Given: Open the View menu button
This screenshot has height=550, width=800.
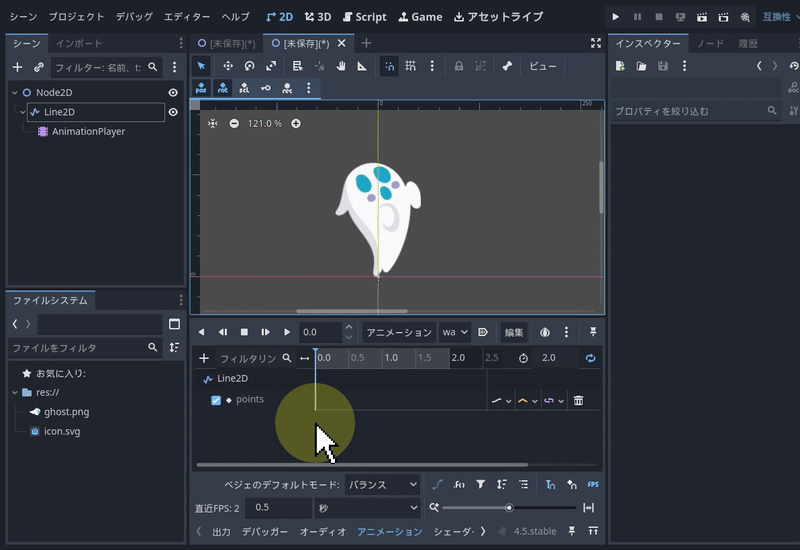Looking at the screenshot, I should [x=542, y=66].
